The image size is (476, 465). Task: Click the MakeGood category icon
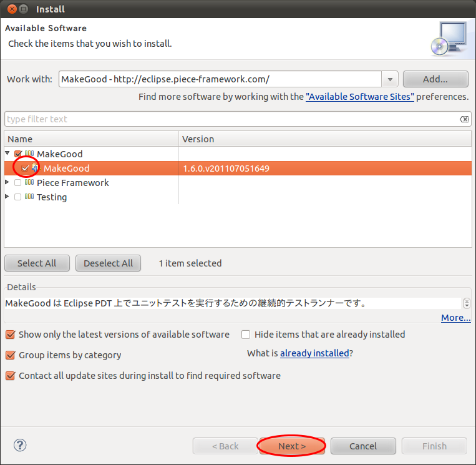(x=29, y=154)
